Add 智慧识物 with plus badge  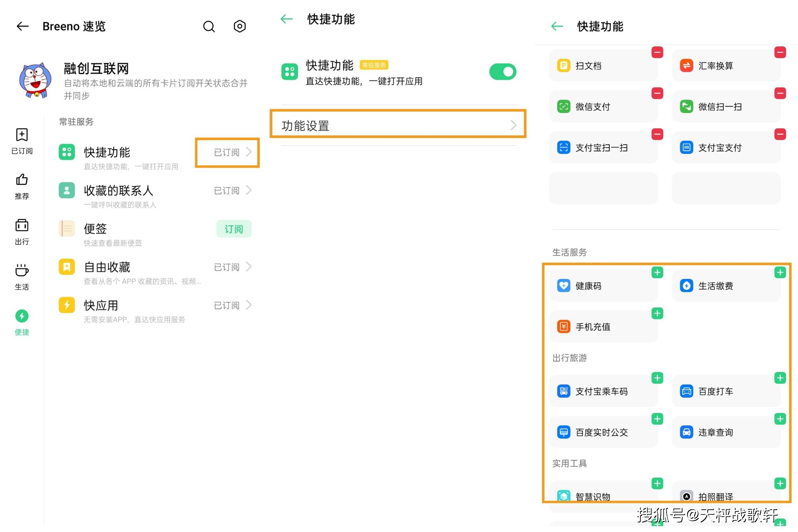(657, 484)
